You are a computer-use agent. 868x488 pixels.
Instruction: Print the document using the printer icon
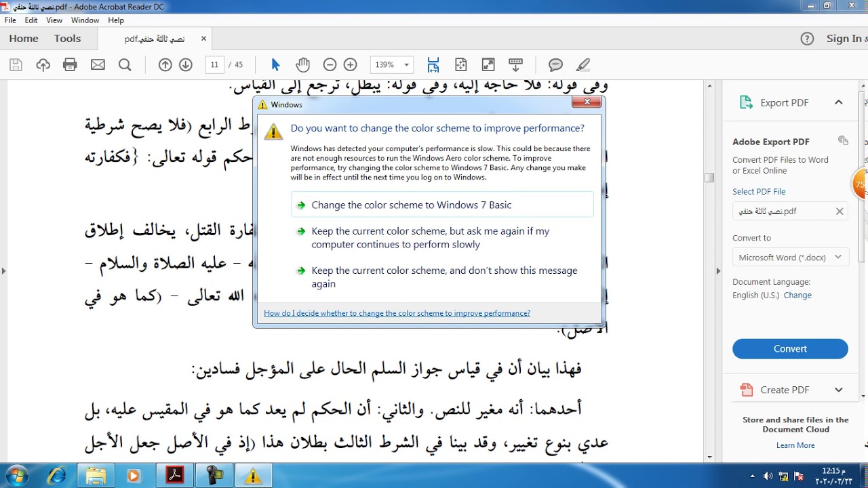pyautogui.click(x=70, y=65)
